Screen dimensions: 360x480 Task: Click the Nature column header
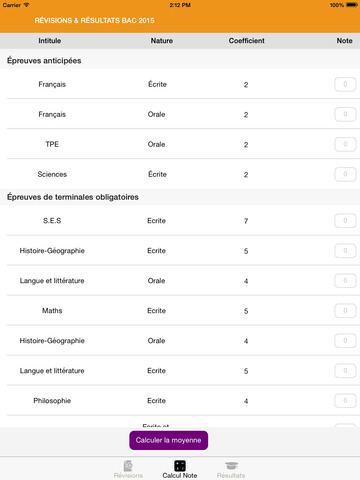coord(162,41)
